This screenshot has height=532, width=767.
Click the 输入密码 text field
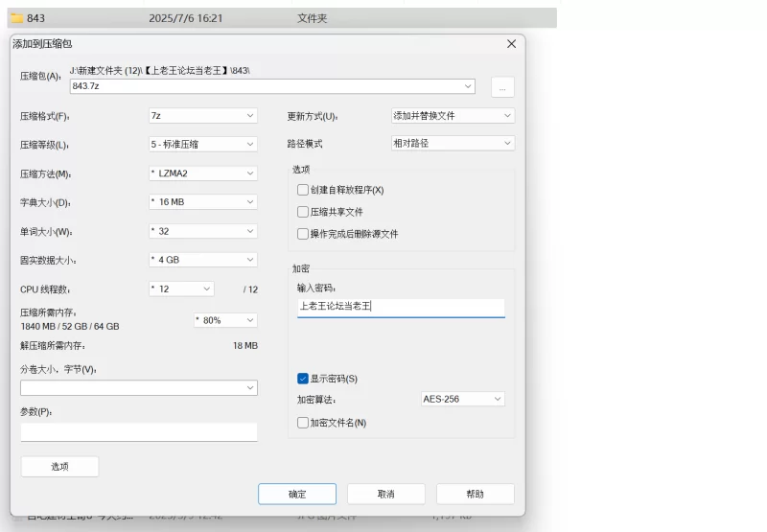point(401,307)
